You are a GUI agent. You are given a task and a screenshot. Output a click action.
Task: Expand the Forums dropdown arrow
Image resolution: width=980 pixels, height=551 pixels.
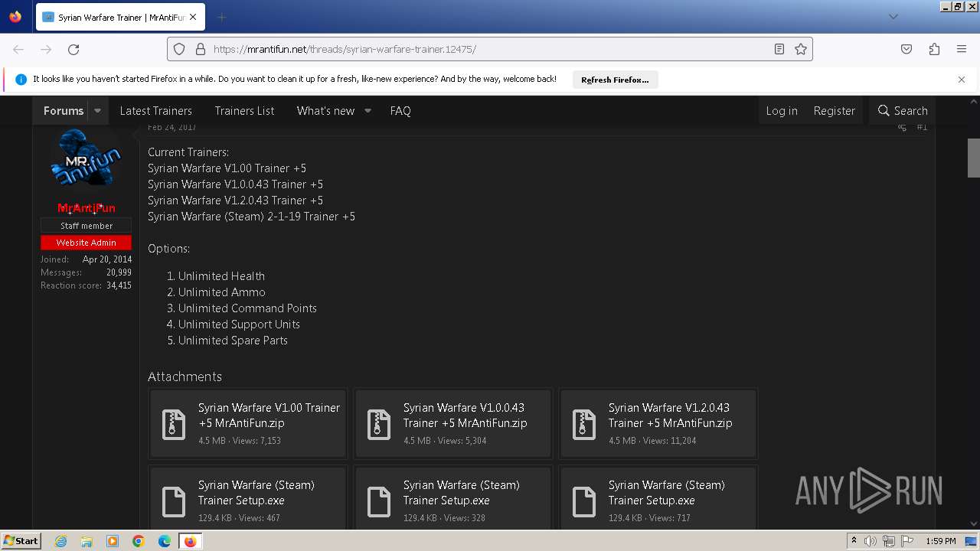(97, 111)
